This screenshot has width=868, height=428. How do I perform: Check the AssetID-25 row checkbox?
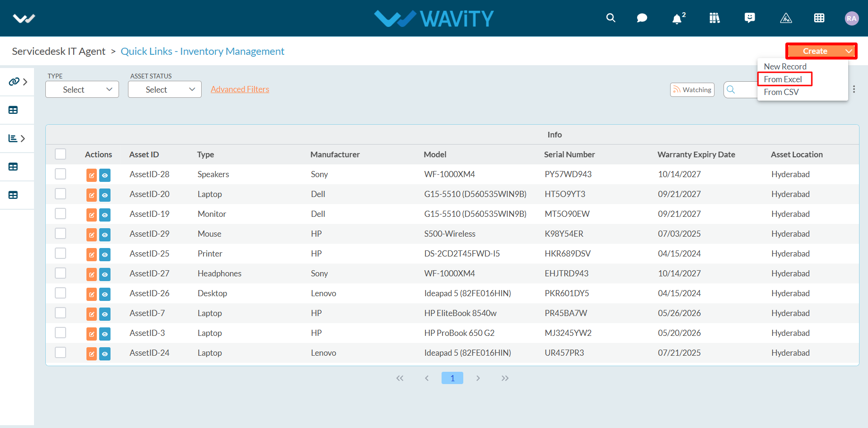(60, 253)
